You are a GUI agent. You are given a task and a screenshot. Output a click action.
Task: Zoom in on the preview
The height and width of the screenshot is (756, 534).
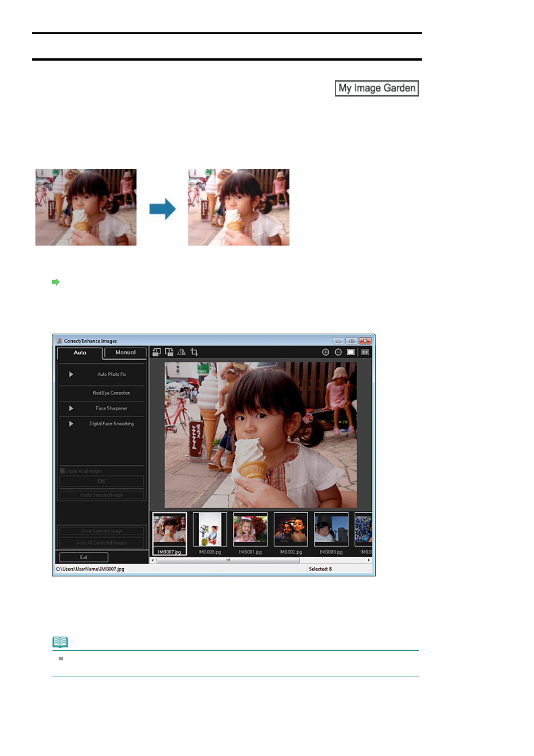[x=326, y=352]
